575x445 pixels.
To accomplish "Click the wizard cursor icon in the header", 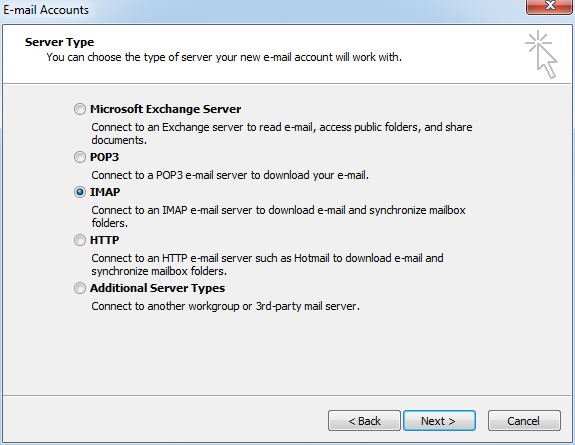I will 542,54.
